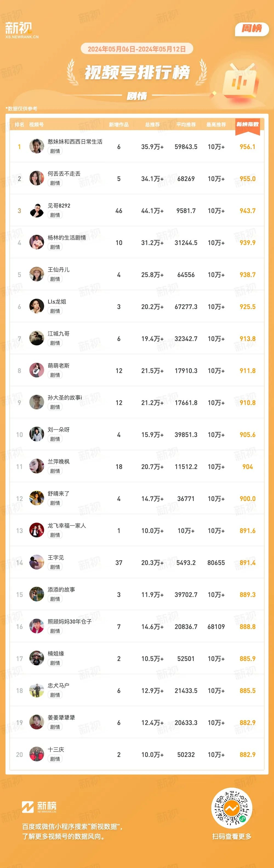
Task: Click the 新榜 logo in the footer
Action: click(39, 807)
